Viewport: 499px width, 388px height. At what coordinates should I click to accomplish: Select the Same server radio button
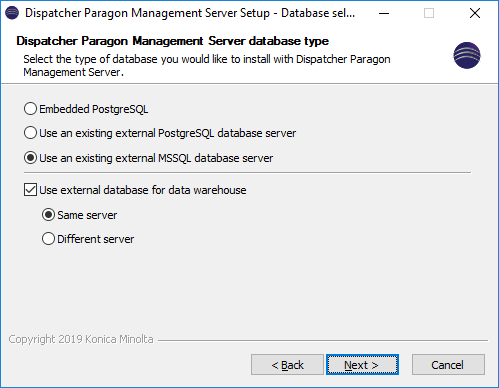click(48, 215)
